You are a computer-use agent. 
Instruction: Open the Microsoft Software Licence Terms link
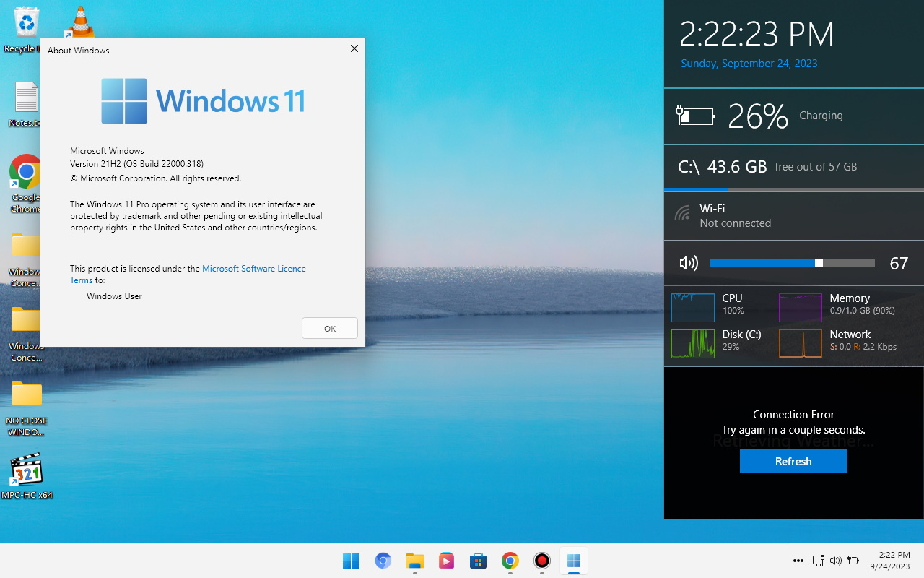point(253,269)
